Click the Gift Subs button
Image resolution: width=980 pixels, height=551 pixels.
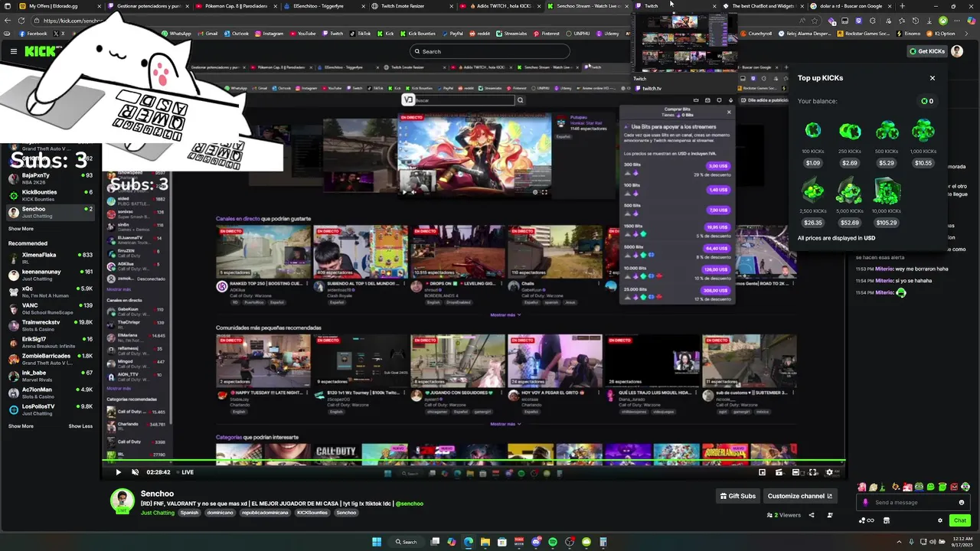pos(738,496)
